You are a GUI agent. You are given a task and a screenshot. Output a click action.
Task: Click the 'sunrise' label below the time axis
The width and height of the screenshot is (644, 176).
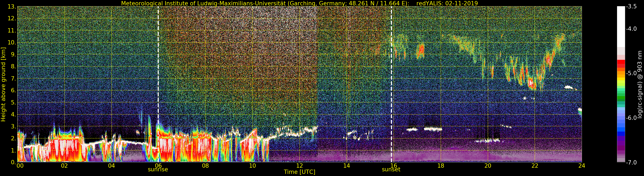(x=158, y=170)
